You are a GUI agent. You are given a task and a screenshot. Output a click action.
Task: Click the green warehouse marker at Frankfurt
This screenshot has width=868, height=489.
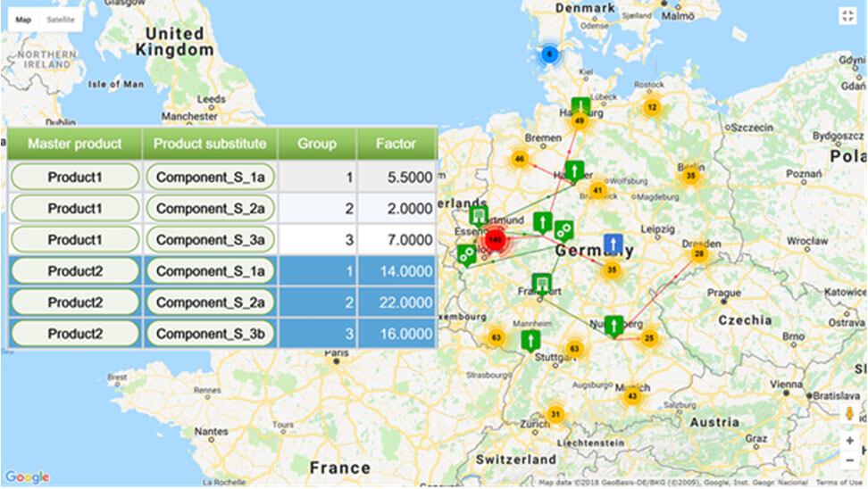click(x=541, y=285)
